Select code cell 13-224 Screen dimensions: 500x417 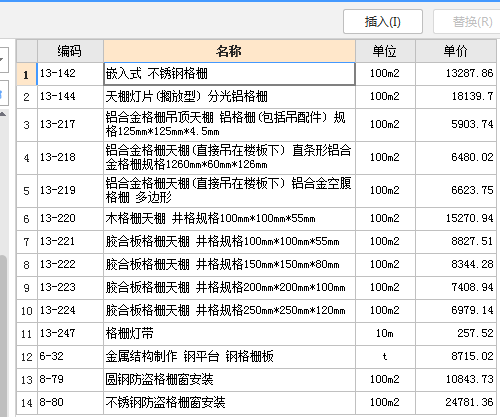[x=70, y=311]
